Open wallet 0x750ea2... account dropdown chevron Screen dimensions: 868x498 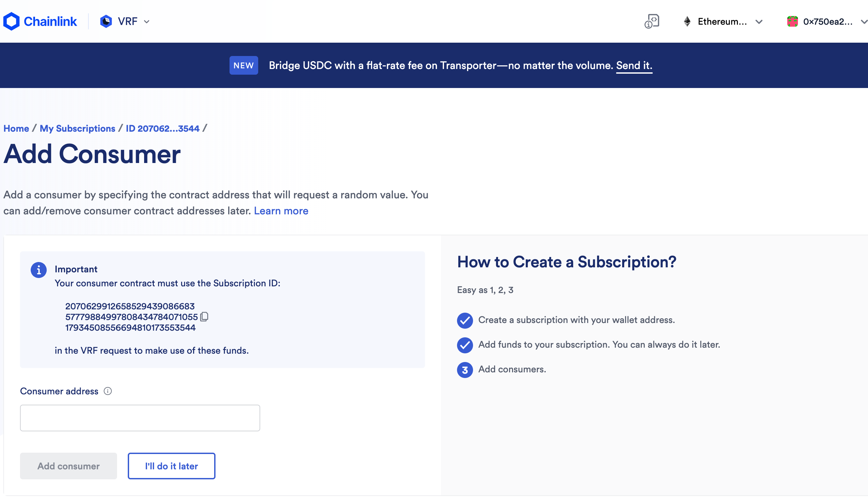point(864,22)
